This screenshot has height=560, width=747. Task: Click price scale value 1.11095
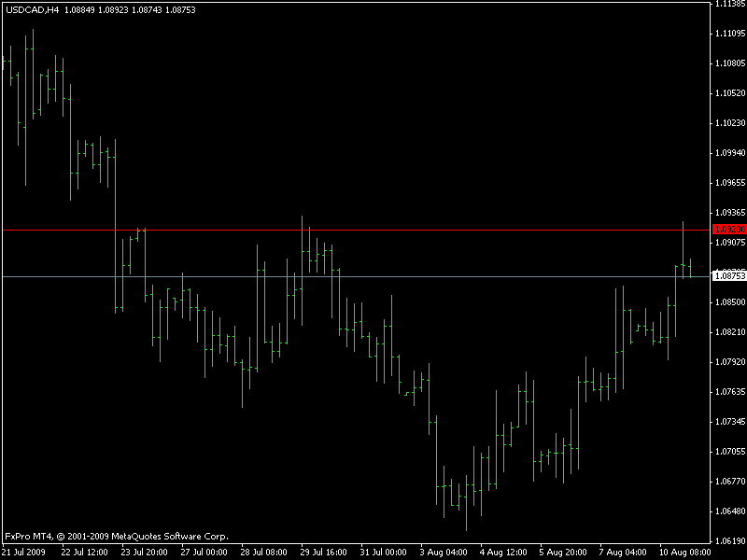[730, 34]
